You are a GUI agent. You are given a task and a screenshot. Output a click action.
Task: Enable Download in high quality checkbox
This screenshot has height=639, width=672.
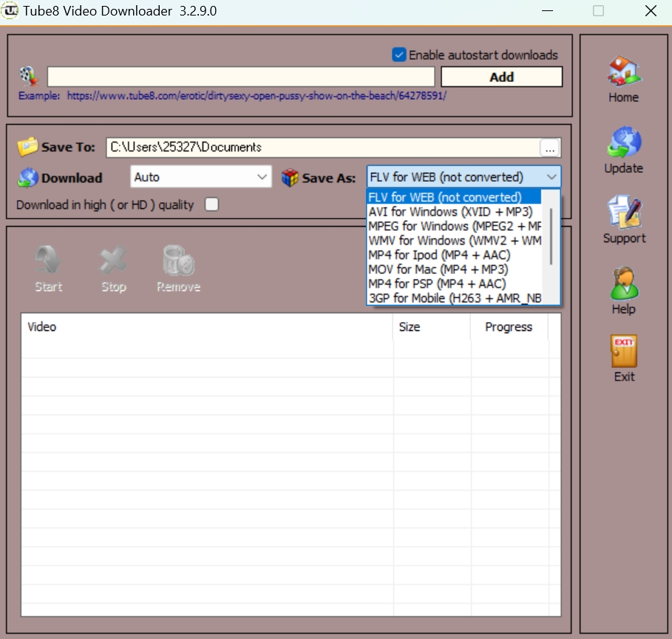click(x=211, y=205)
